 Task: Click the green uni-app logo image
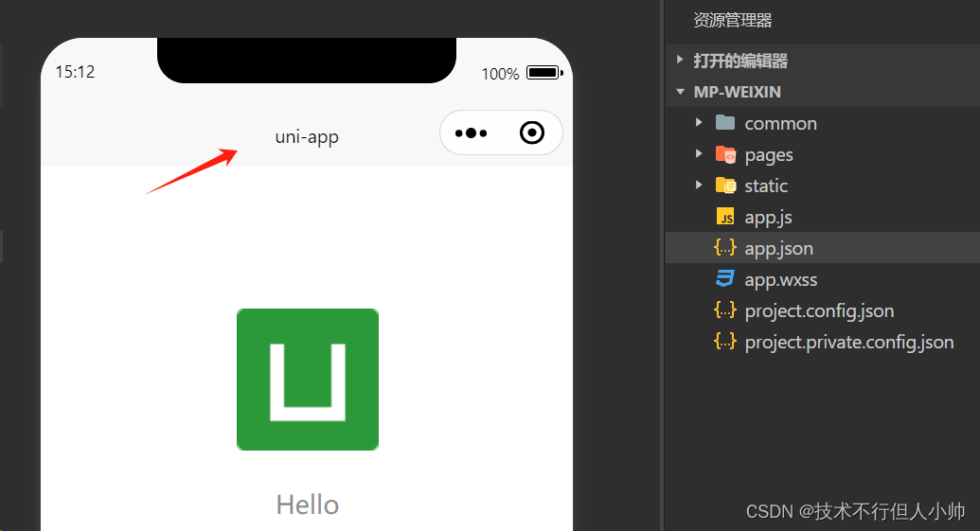[308, 380]
